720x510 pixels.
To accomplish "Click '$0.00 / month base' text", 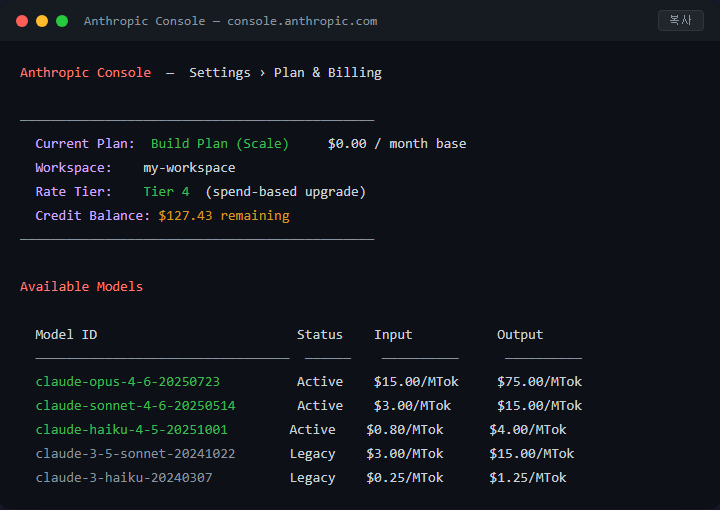I will pyautogui.click(x=397, y=144).
